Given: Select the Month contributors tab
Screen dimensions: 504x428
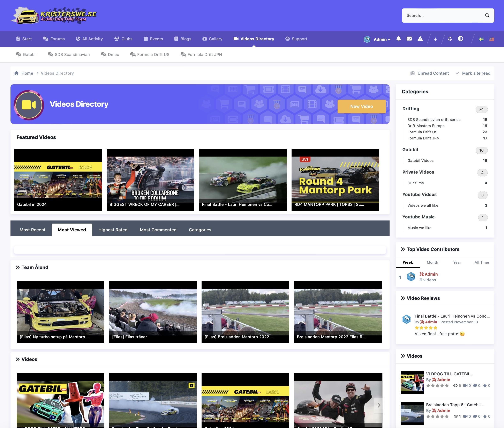Looking at the screenshot, I should click(x=432, y=262).
